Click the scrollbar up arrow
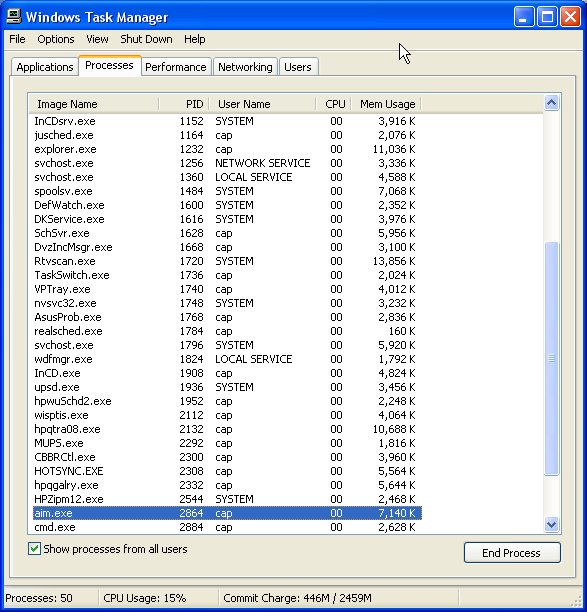This screenshot has width=587, height=612. [551, 103]
